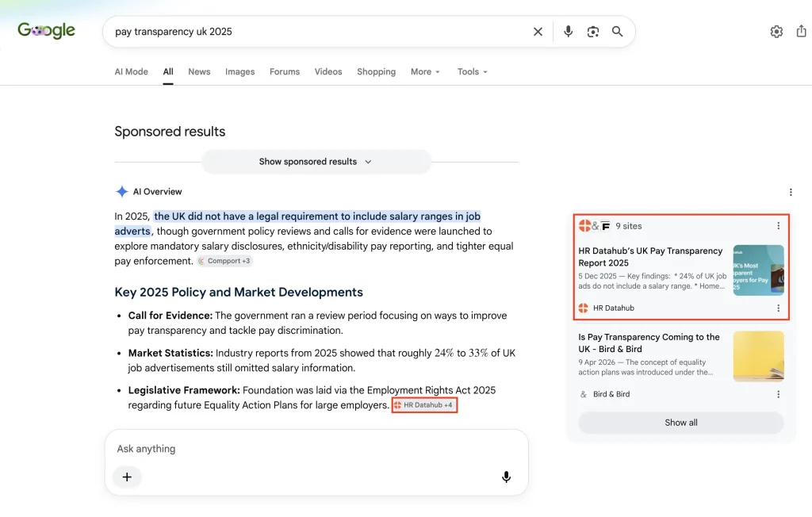Screen dimensions: 812x517
Task: Switch to the Images tab
Action: [x=239, y=71]
